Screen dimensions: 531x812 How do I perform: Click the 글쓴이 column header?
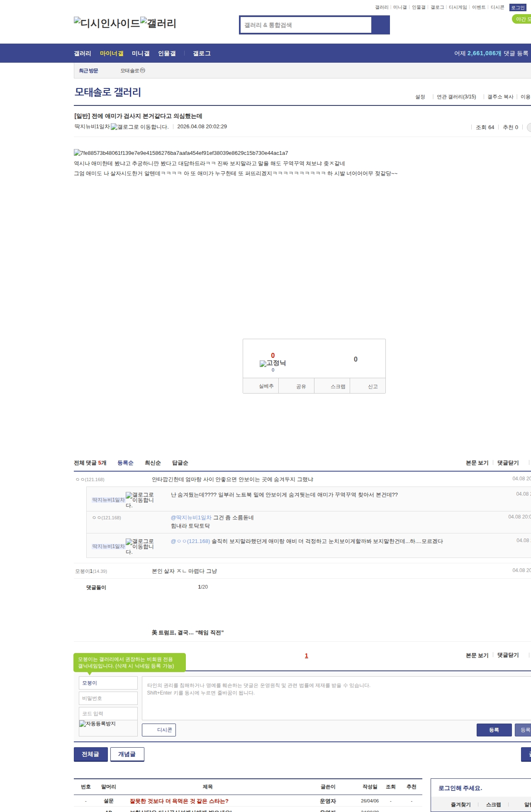pyautogui.click(x=328, y=787)
